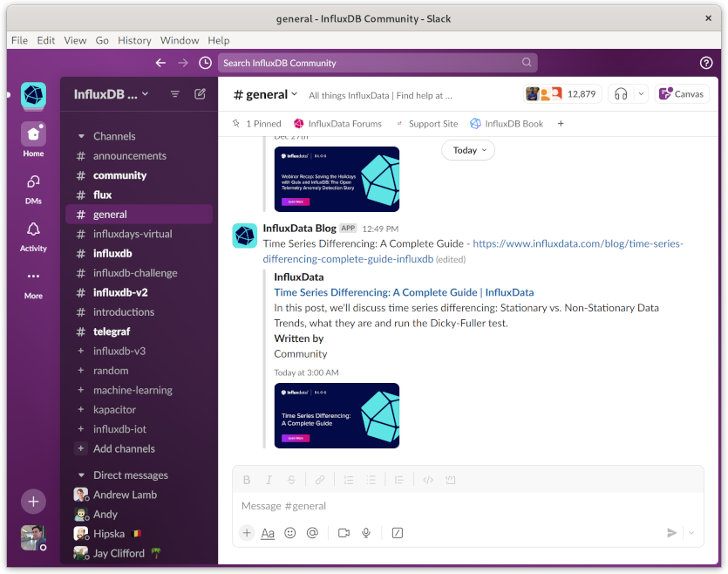Switch to the InfluxDB Book tab
This screenshot has width=728, height=574.
(507, 123)
